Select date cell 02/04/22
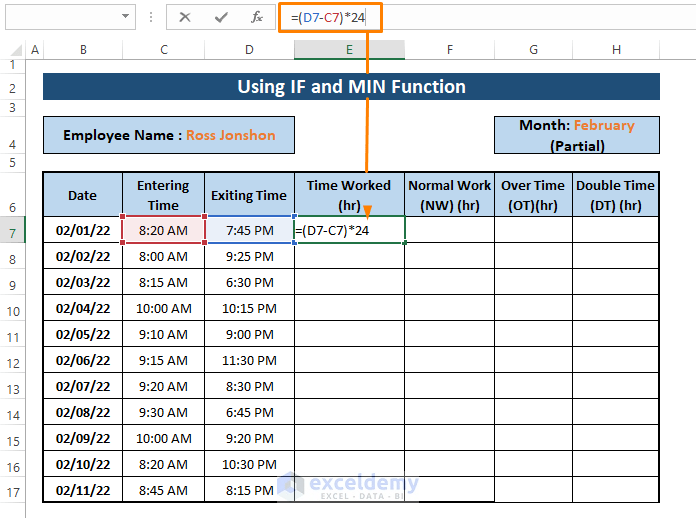Screen dimensions: 696x518 [x=83, y=308]
